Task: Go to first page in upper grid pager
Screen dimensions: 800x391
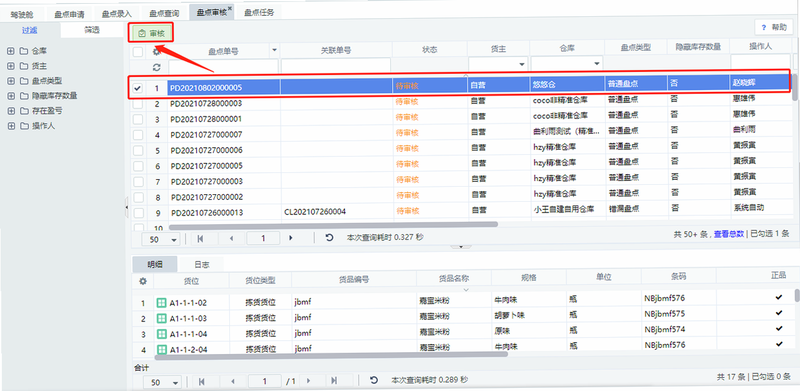Action: tap(201, 238)
